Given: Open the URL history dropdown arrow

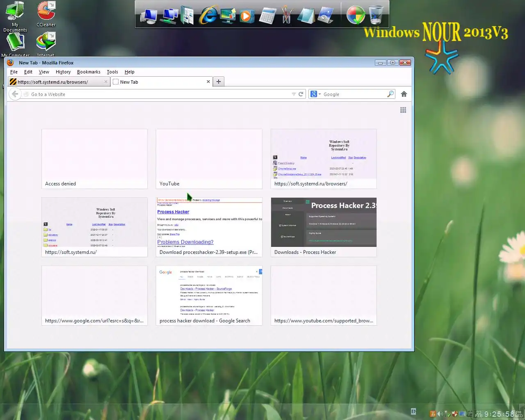Looking at the screenshot, I should (294, 94).
